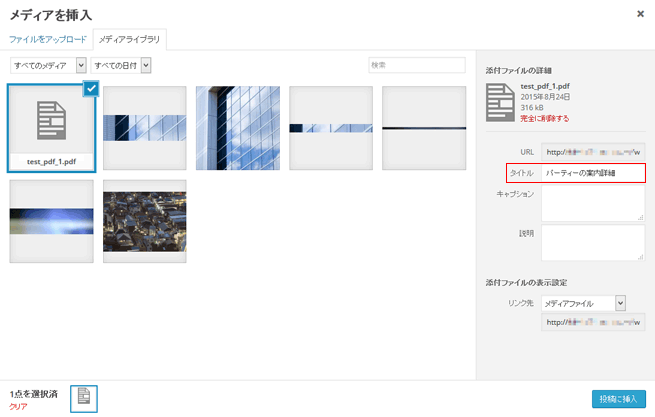
Task: Click the PDF icon in attachment details
Action: (x=500, y=101)
